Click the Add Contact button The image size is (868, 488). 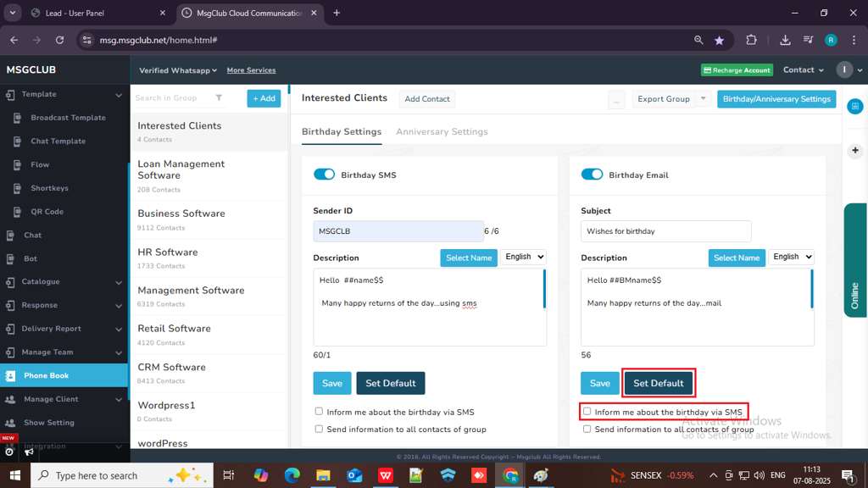[x=427, y=98]
